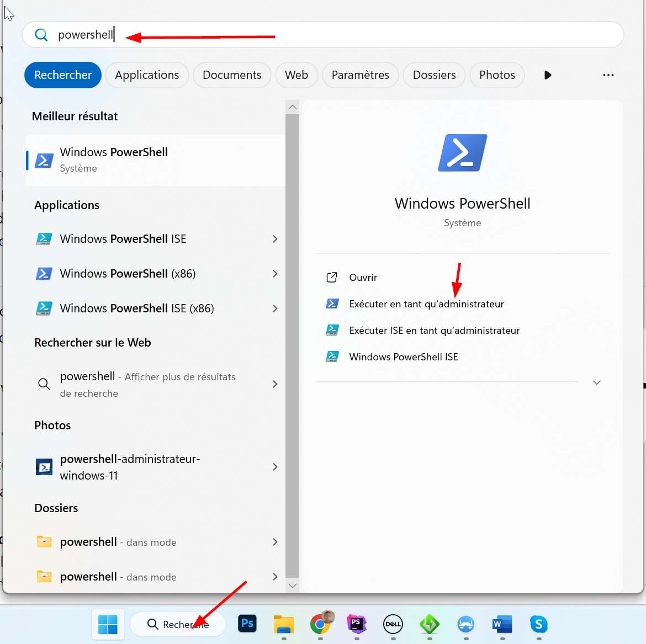Open the Dell app taskbar icon
This screenshot has height=644, width=646.
coord(393,624)
